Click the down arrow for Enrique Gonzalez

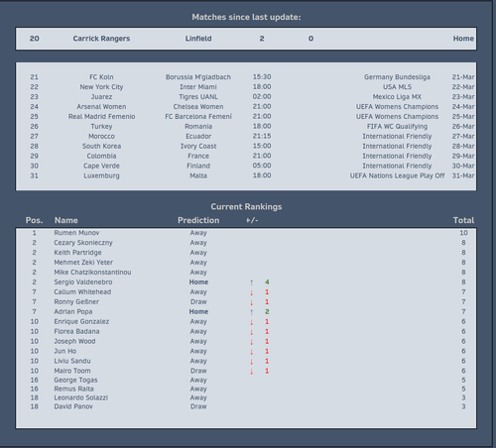[x=252, y=322]
